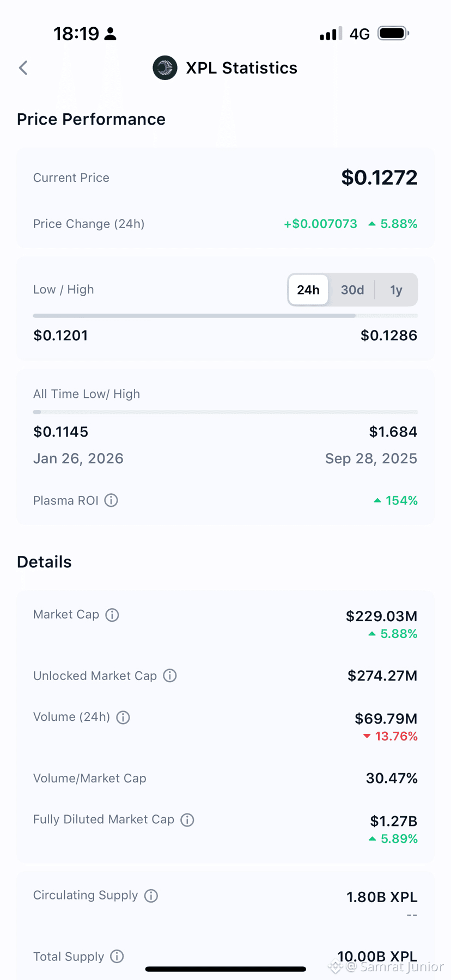Show Market Cap info icon
451x980 pixels.
click(112, 615)
